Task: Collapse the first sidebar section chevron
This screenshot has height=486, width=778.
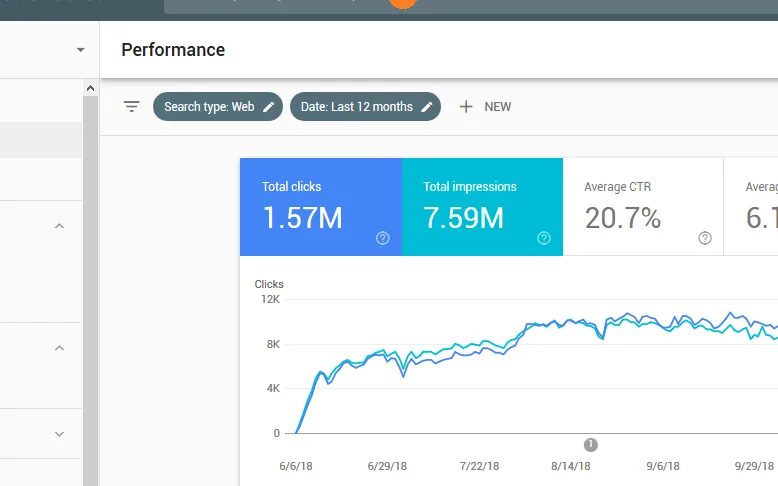Action: 59,226
